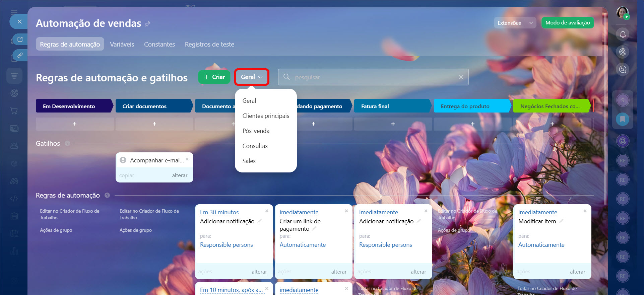Click the help icon next to Gatilhos
Viewport: 644px width, 295px height.
[x=67, y=143]
